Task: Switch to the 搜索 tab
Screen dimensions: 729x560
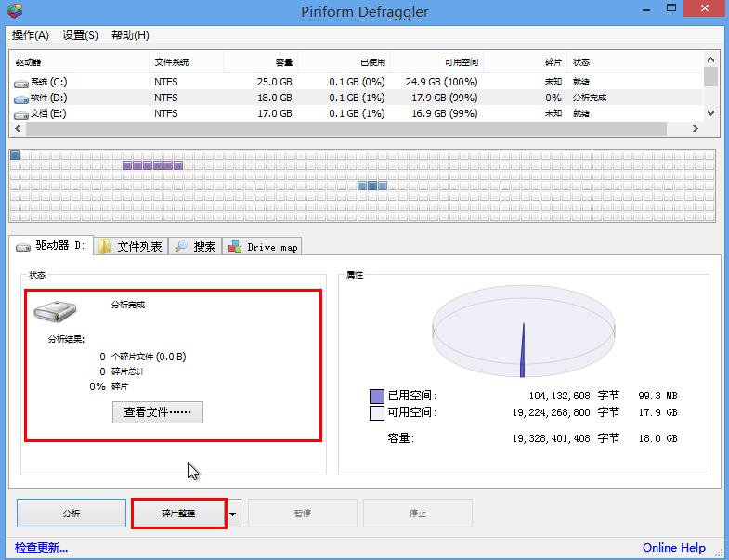Action: click(x=195, y=246)
